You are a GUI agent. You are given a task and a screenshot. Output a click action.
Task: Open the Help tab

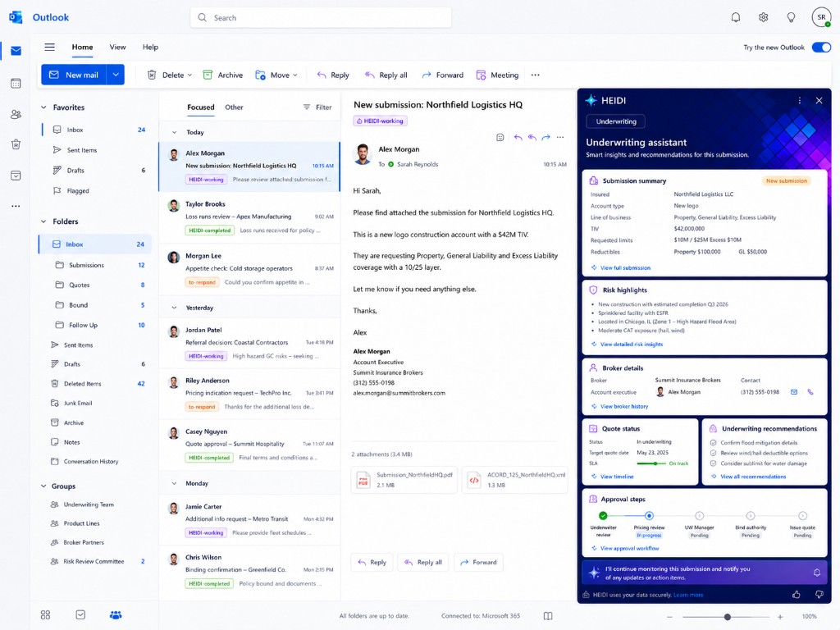[151, 47]
